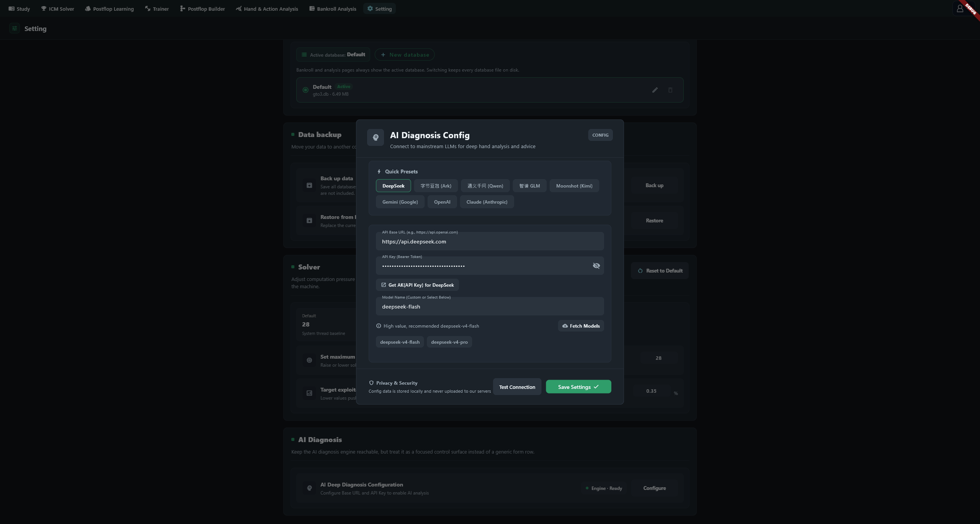The image size is (980, 524).
Task: Go to the Trainer tab
Action: point(157,8)
